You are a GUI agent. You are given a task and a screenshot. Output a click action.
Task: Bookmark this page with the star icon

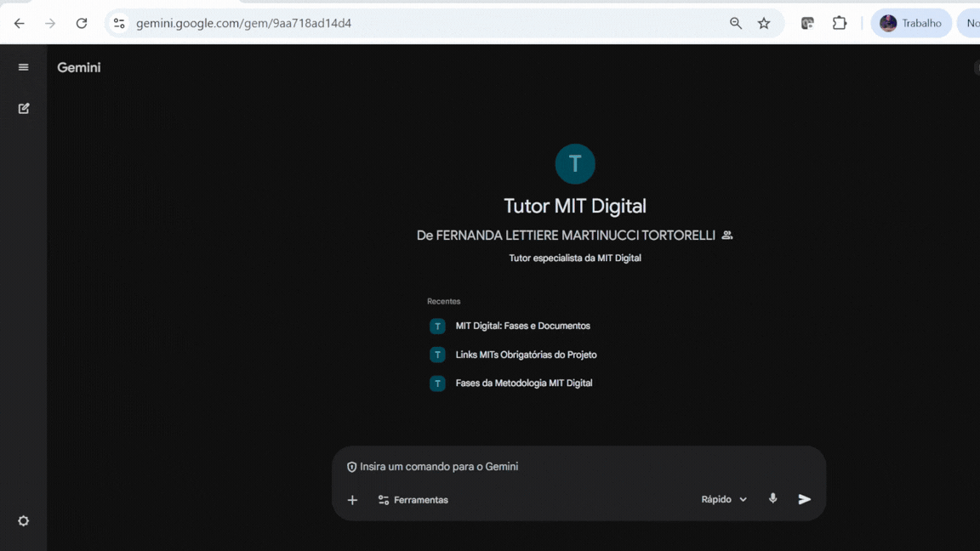(764, 23)
